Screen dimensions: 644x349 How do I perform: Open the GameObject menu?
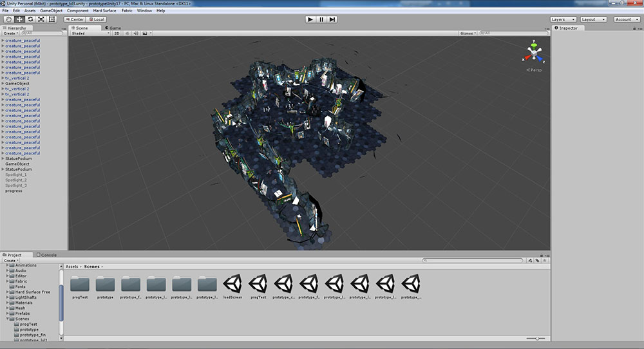pyautogui.click(x=52, y=11)
